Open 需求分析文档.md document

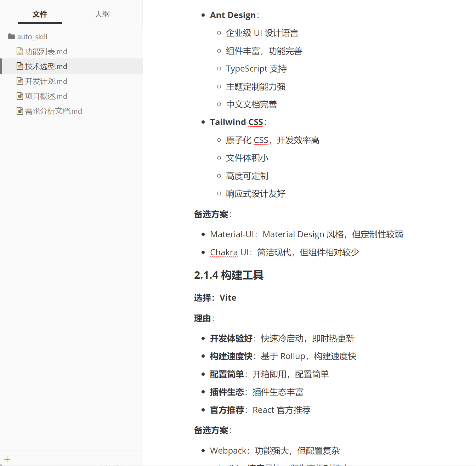point(53,111)
